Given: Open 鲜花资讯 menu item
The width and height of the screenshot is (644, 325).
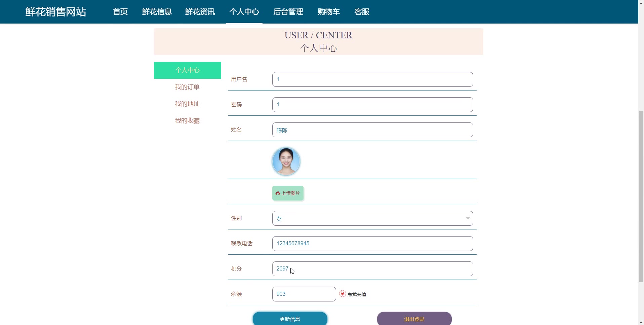Looking at the screenshot, I should pyautogui.click(x=200, y=12).
